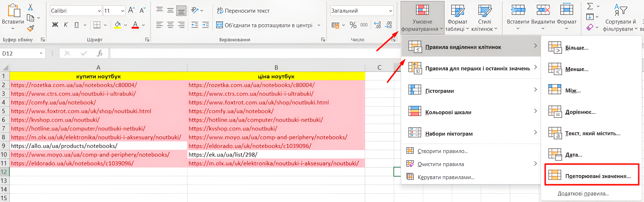Click the Fill down arrow icon
Viewport: 644px width, 202px height.
pos(590,17)
